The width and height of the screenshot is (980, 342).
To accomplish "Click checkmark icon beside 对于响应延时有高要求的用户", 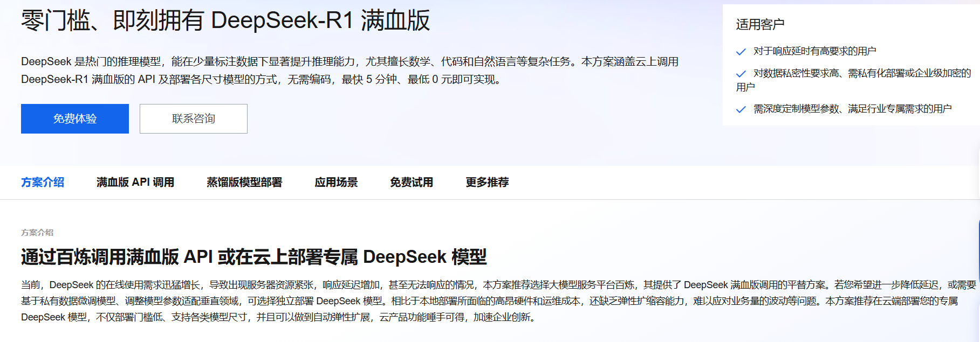I will 741,52.
